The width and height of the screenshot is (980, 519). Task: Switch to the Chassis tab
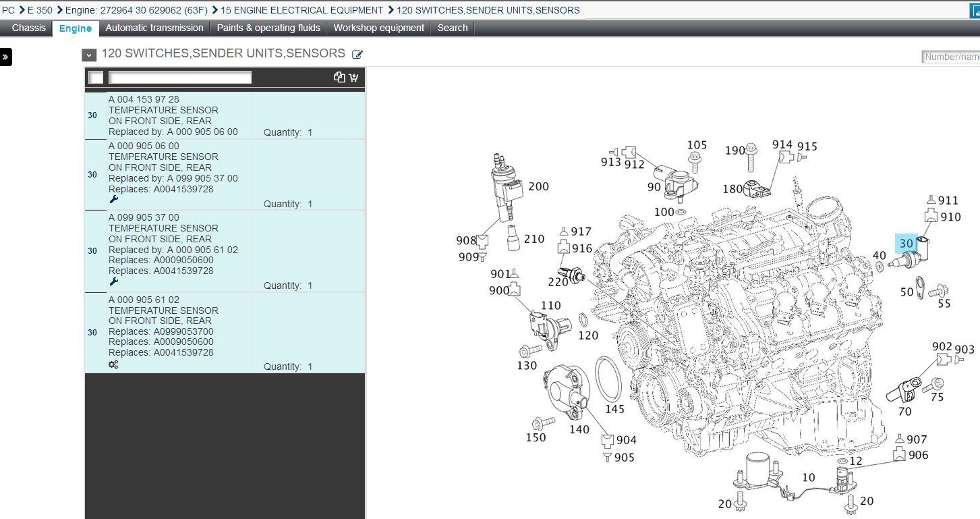coord(29,28)
